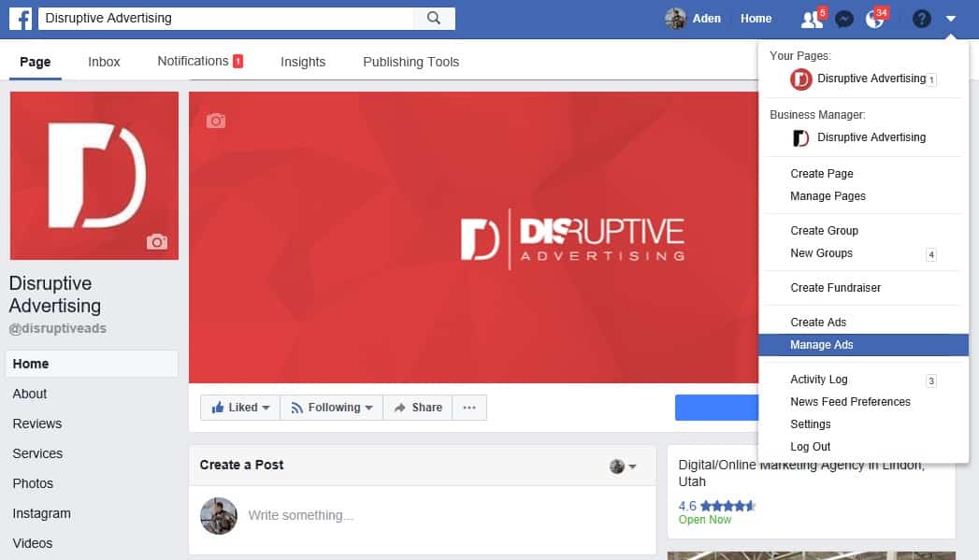Open the Messenger icon

tap(844, 20)
